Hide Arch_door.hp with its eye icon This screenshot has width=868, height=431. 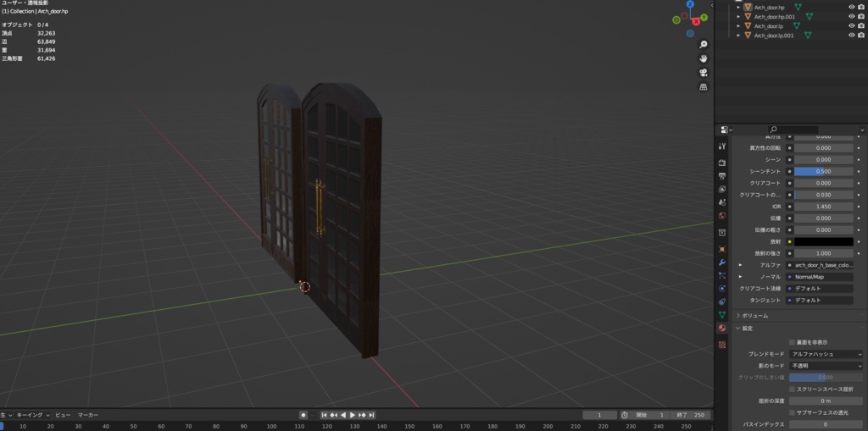pyautogui.click(x=851, y=7)
